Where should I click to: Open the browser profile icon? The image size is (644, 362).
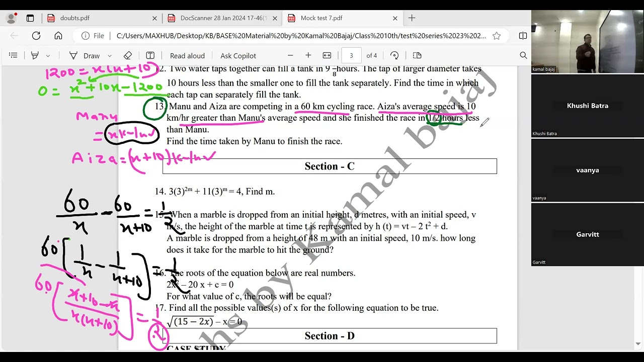[x=11, y=19]
